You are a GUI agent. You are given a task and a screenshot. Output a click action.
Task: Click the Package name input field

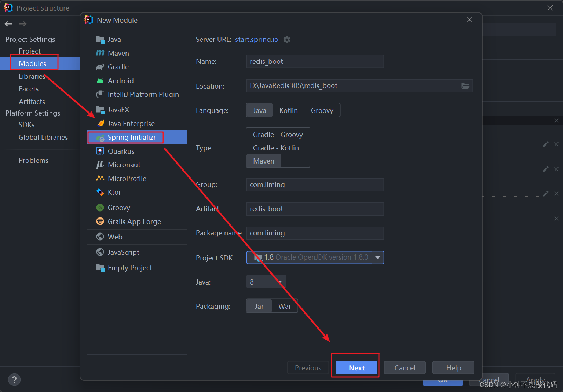pos(315,233)
